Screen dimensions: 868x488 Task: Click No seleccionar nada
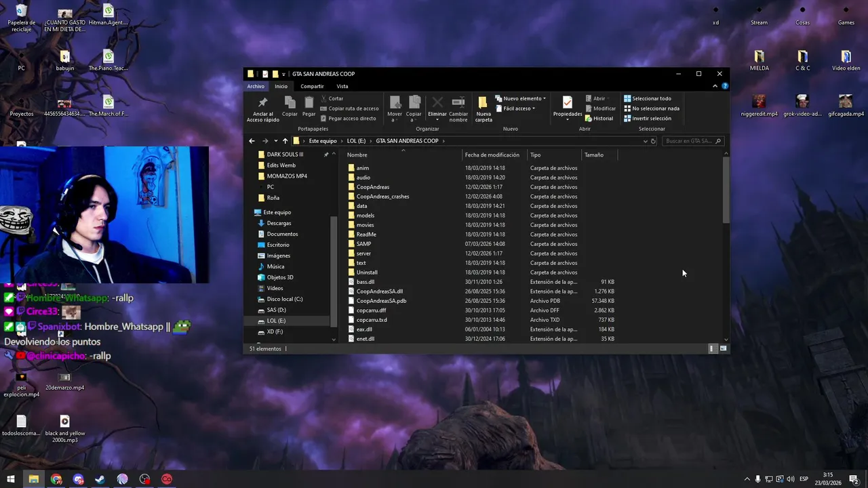coord(652,108)
